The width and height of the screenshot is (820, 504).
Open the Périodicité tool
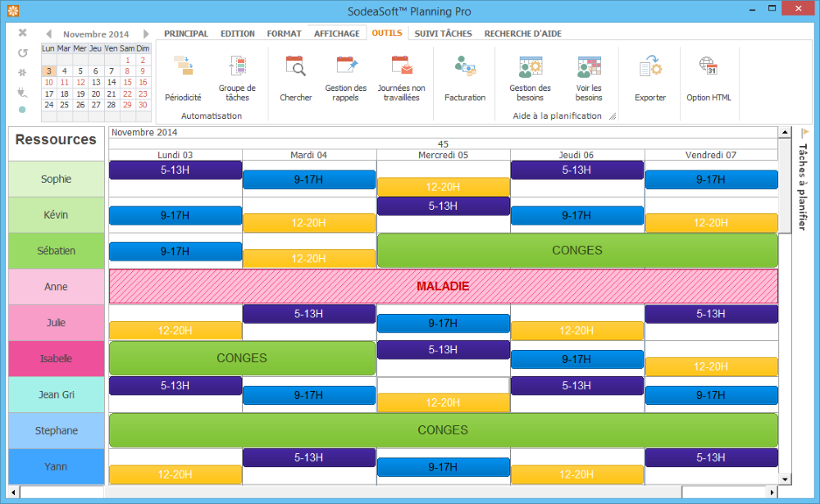pyautogui.click(x=182, y=79)
